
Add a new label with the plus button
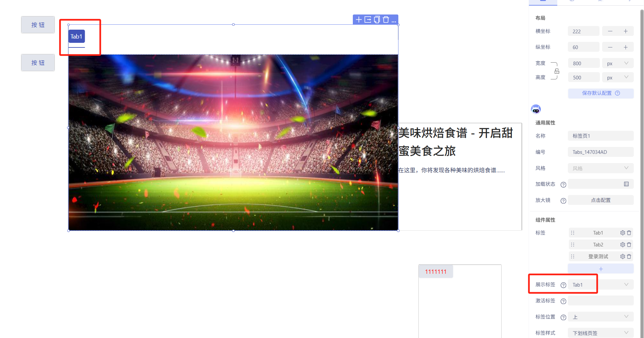[x=601, y=269]
